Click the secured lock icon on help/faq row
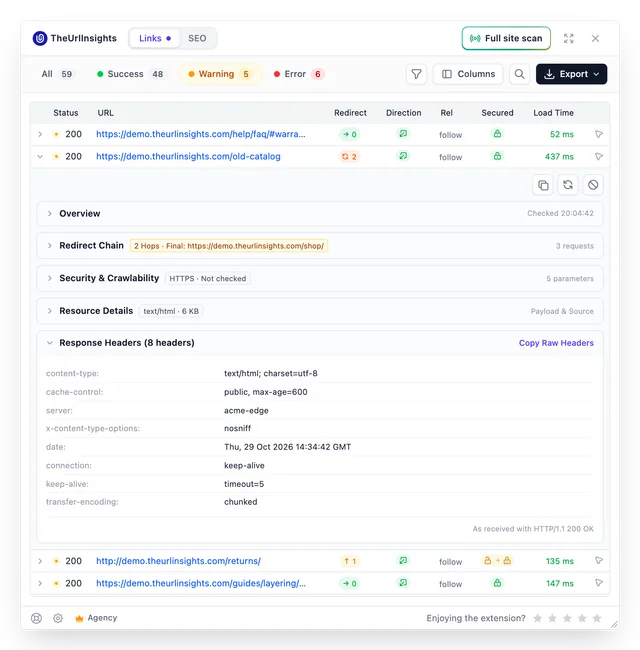Viewport: 640px width, 650px height. point(497,134)
